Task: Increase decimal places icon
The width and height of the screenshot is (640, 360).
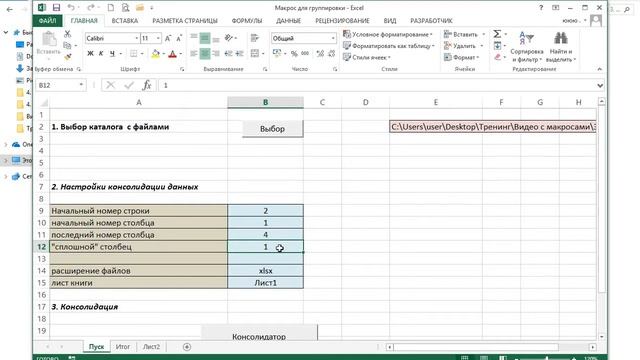Action: 320,53
